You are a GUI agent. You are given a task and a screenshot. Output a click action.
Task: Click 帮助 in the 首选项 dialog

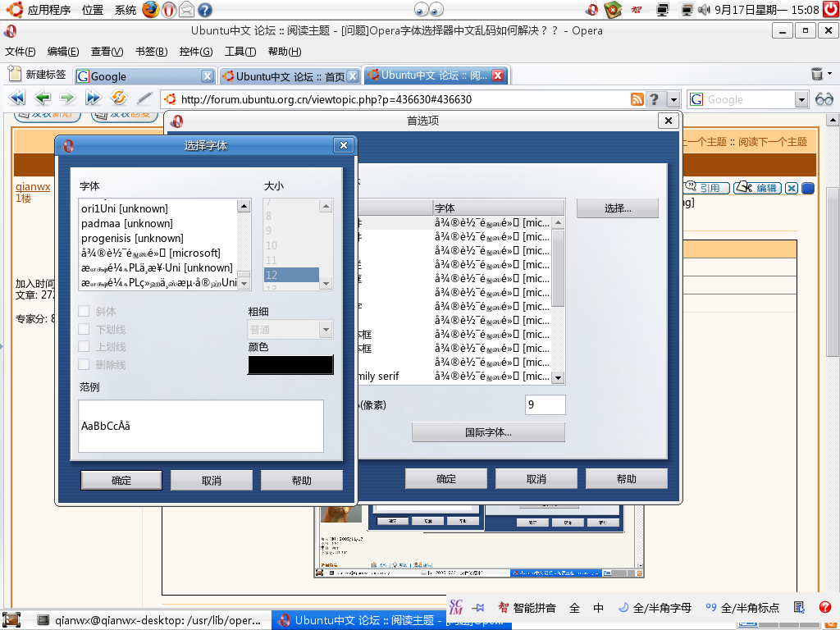coord(626,478)
